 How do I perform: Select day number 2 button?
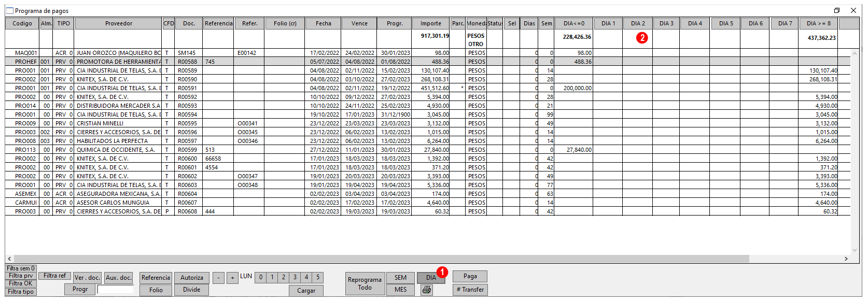(x=284, y=277)
